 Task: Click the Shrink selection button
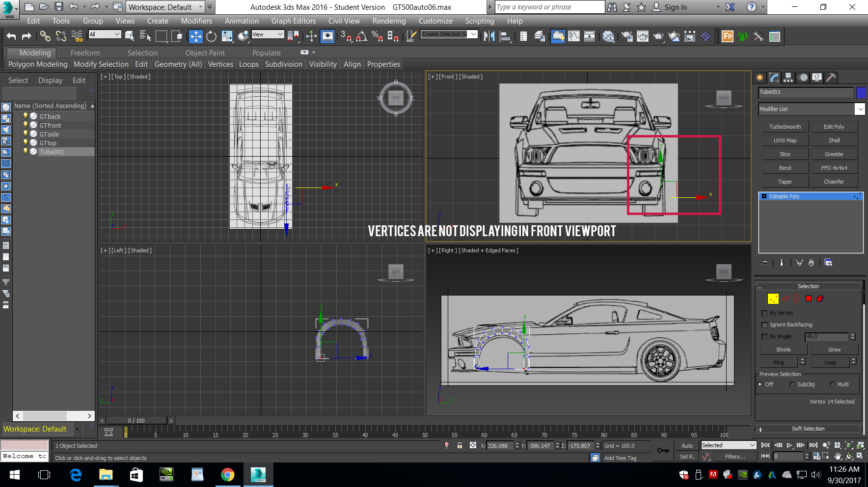click(784, 350)
